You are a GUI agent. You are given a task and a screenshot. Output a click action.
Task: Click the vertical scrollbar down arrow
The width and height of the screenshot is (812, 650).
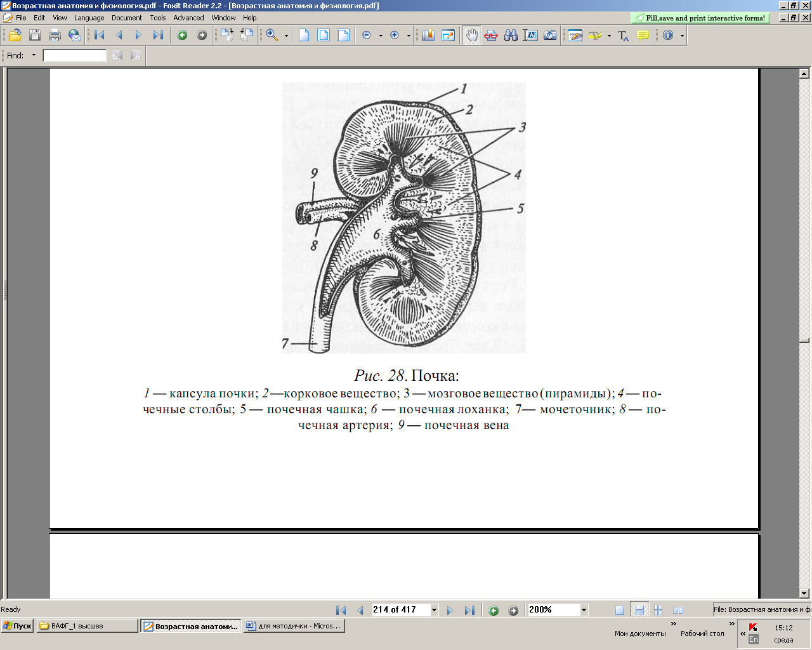(804, 594)
